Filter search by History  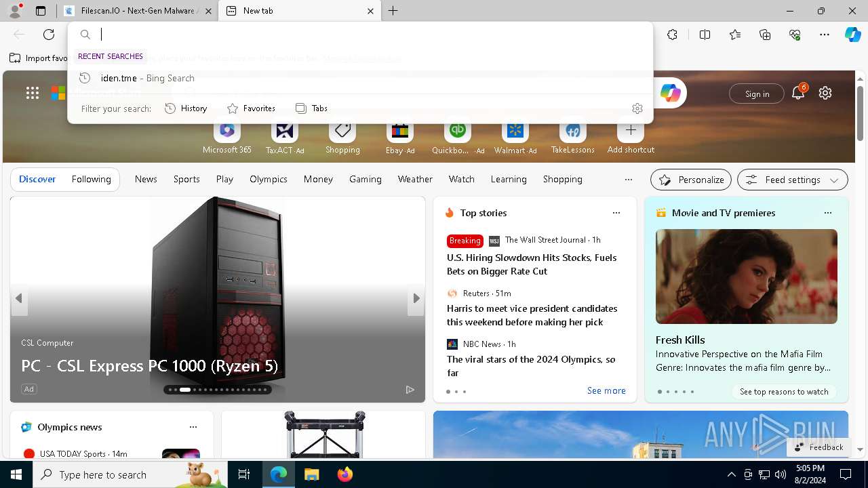[x=186, y=108]
